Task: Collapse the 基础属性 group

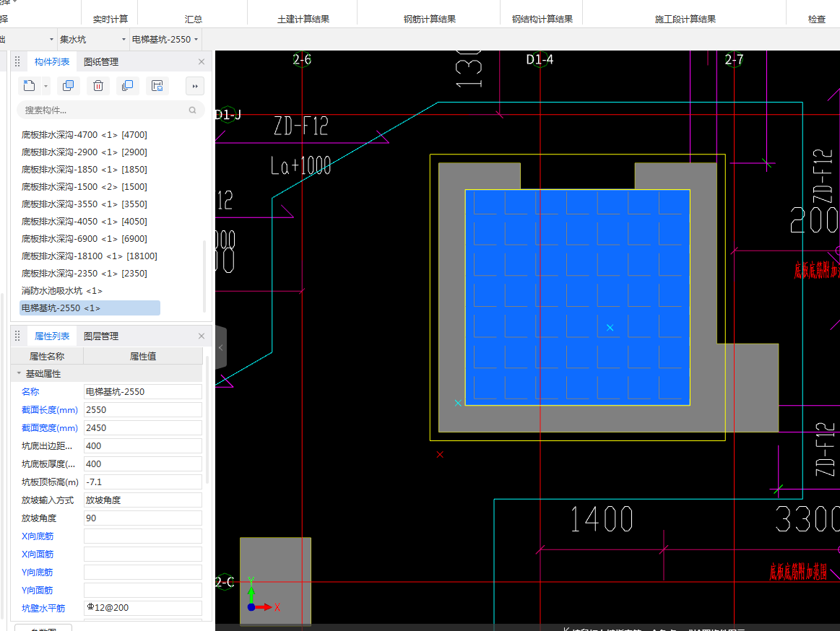Action: pos(19,373)
